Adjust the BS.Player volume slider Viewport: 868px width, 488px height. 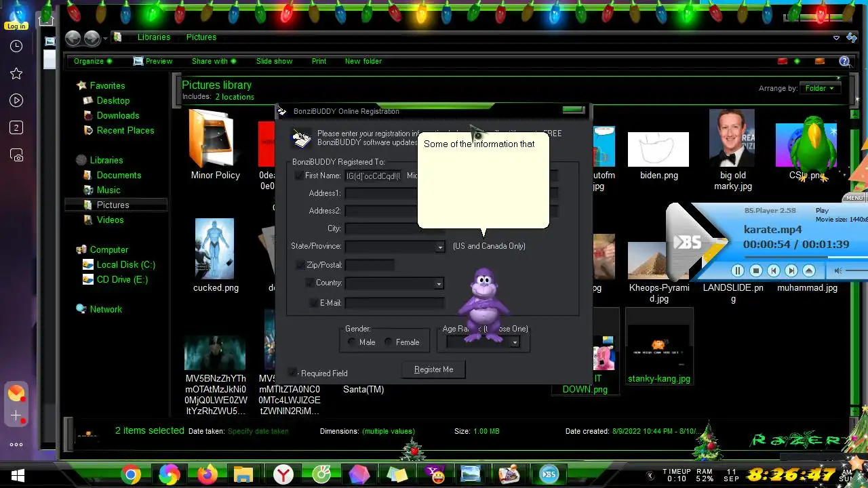pyautogui.click(x=858, y=270)
